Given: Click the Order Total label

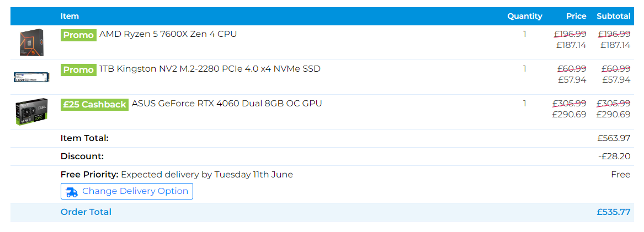Looking at the screenshot, I should click(x=86, y=212).
